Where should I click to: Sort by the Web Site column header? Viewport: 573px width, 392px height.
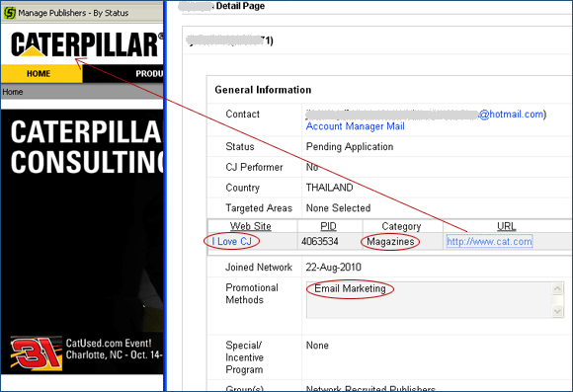[250, 226]
